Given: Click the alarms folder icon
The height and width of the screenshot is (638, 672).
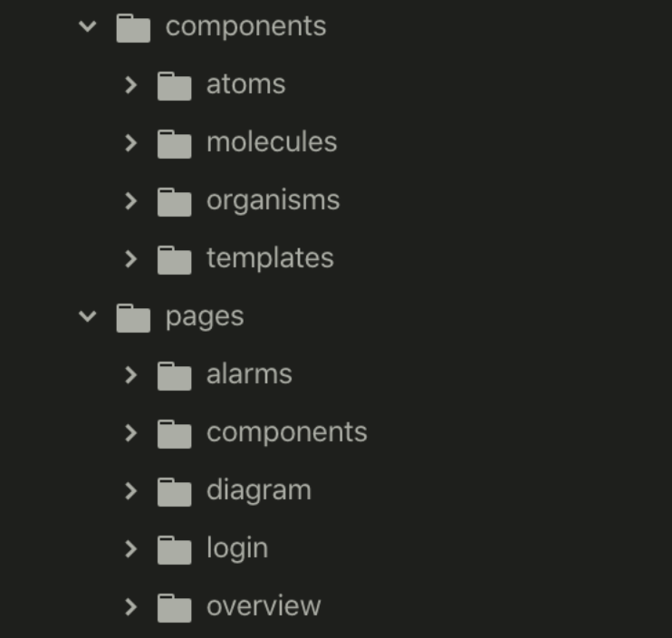Looking at the screenshot, I should (x=174, y=375).
